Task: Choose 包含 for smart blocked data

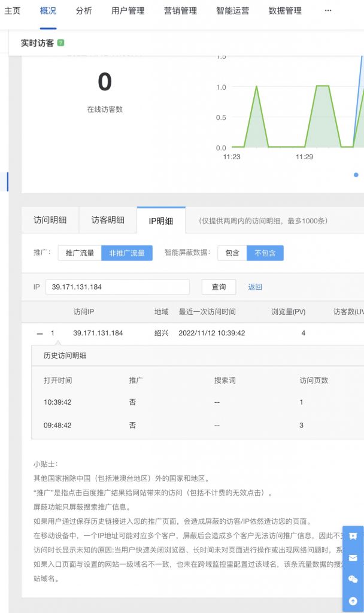Action: [232, 253]
